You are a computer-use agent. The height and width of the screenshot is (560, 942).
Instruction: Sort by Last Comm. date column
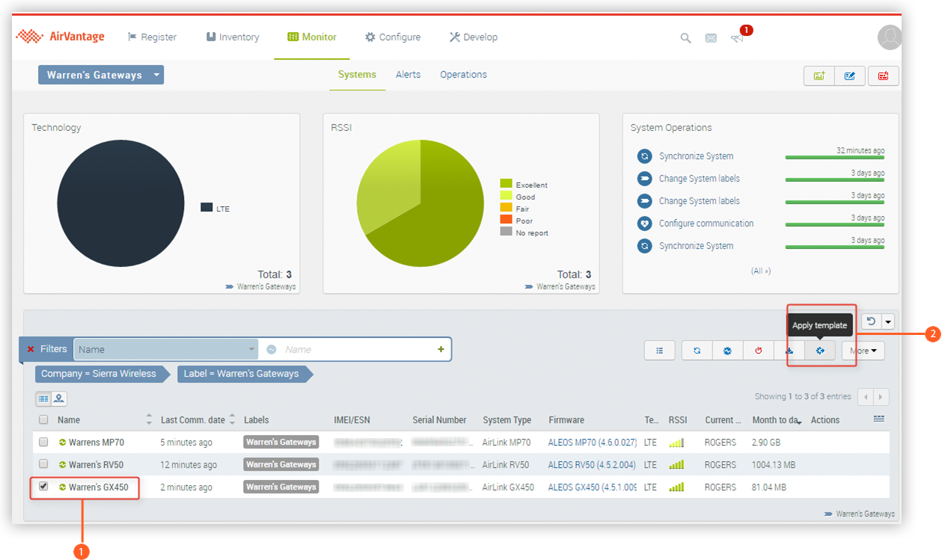232,419
